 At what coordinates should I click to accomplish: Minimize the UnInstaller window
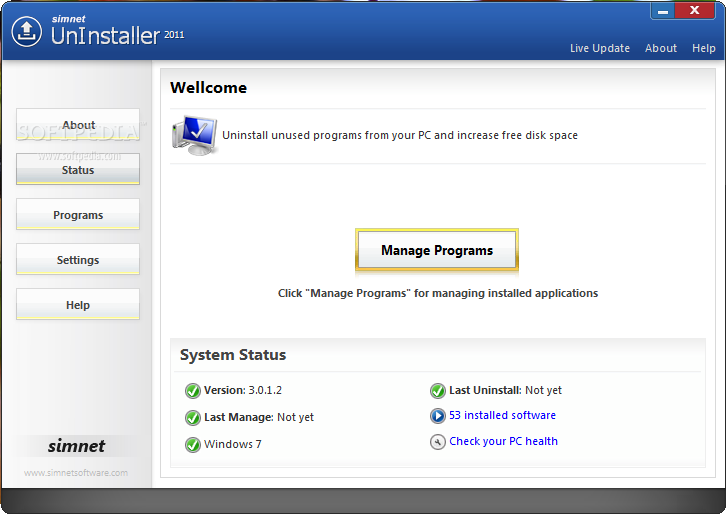pyautogui.click(x=663, y=11)
